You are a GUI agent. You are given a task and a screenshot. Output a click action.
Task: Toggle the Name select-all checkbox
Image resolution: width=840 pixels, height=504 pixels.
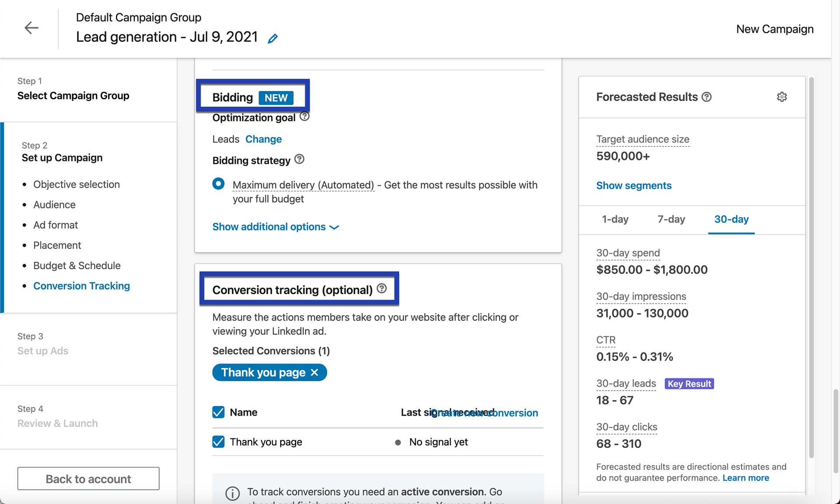[x=218, y=412]
